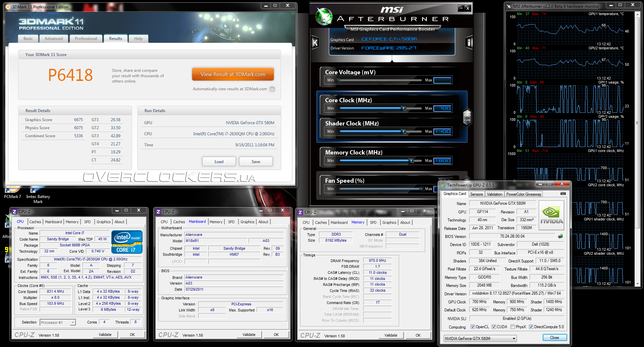644x347 pixels.
Task: Check the PhysX checkbox in GPU-Z
Action: (513, 327)
